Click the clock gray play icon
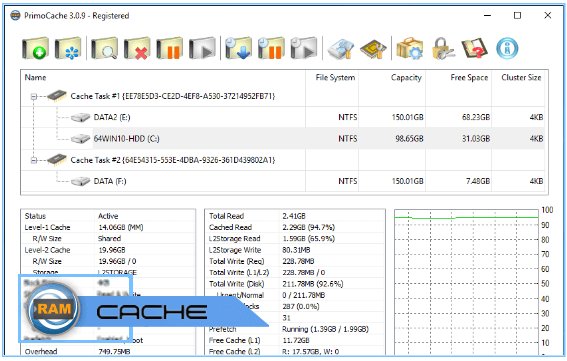567x361 pixels. coord(304,48)
